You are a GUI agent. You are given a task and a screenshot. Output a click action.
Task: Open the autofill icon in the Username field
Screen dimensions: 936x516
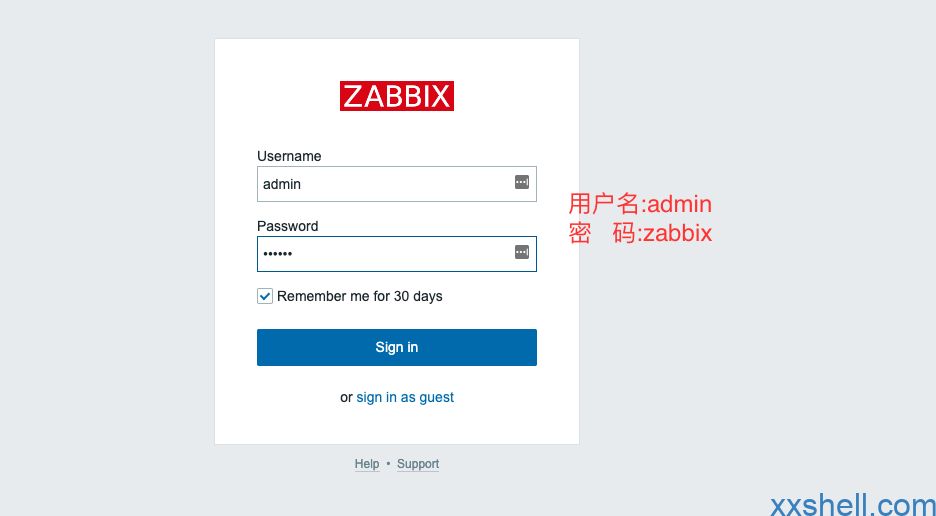pos(522,182)
